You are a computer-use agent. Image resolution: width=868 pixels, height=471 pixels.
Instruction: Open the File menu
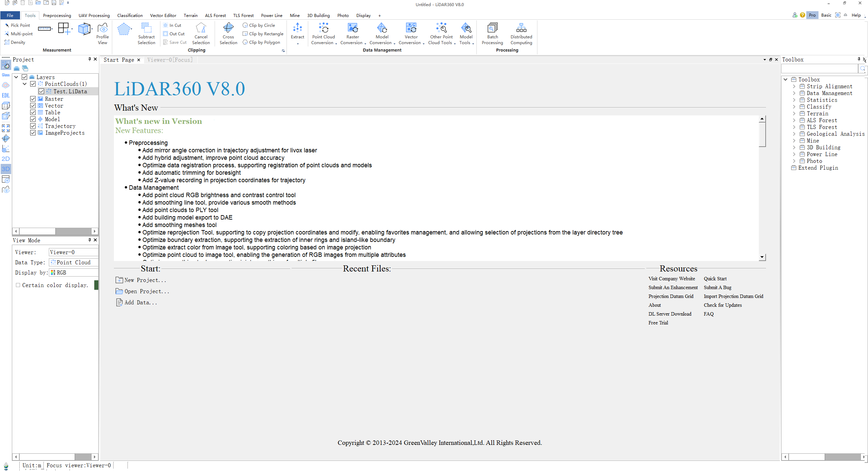coord(10,15)
